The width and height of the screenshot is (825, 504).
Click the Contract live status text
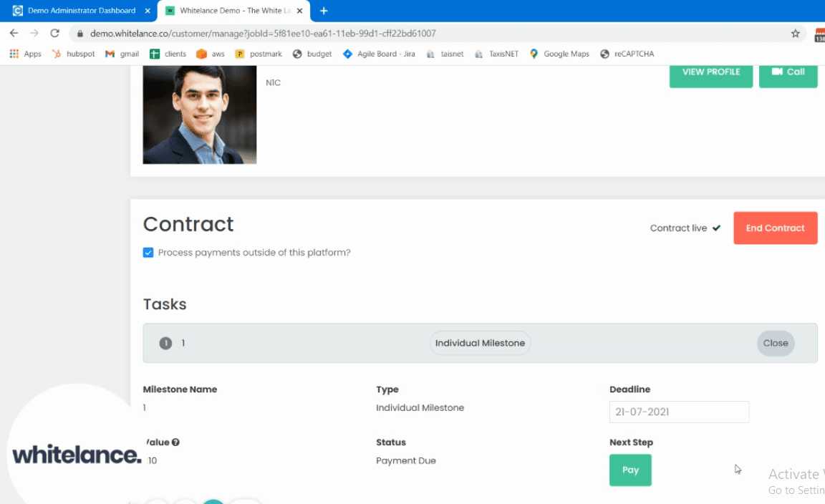678,228
